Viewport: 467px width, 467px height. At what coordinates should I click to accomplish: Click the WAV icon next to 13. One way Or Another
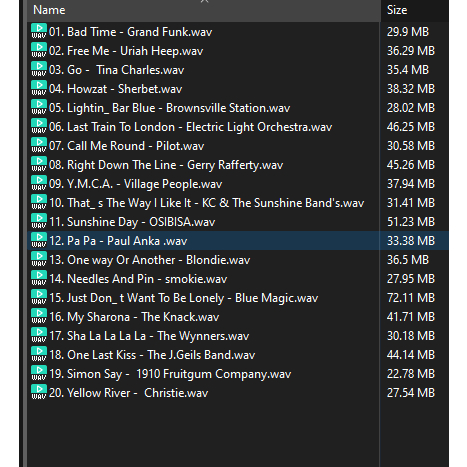[x=39, y=259]
